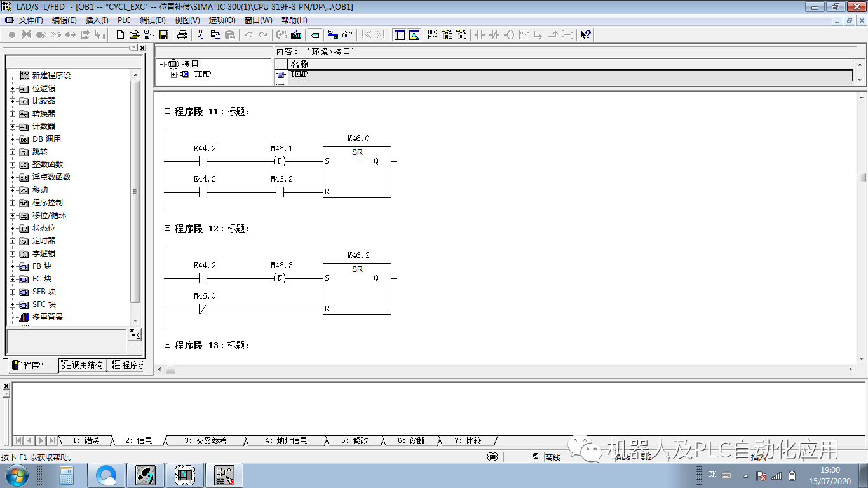
Task: Insert output coil from toolbar
Action: point(509,35)
